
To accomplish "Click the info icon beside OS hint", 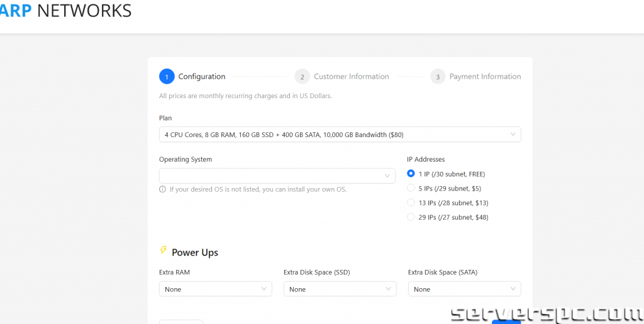I will [163, 189].
